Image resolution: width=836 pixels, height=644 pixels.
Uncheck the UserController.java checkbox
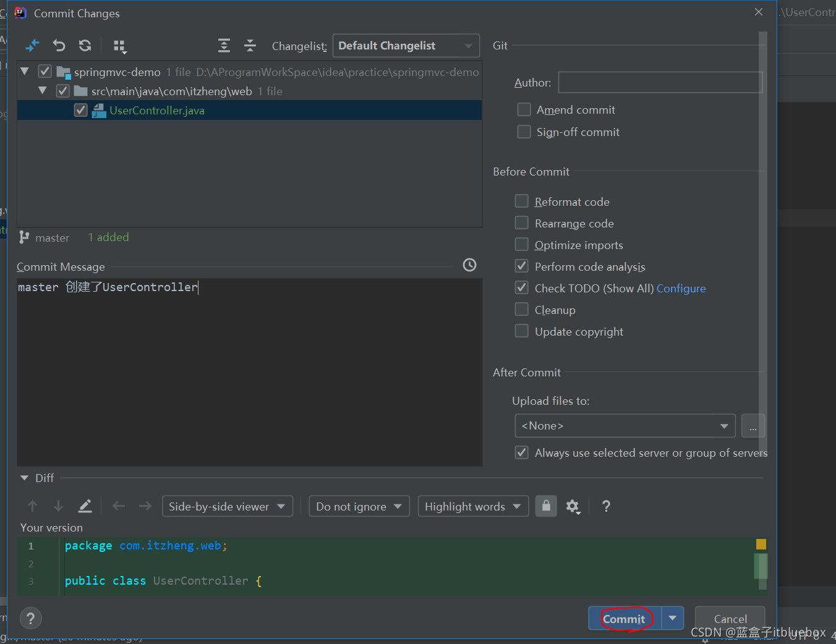[80, 110]
